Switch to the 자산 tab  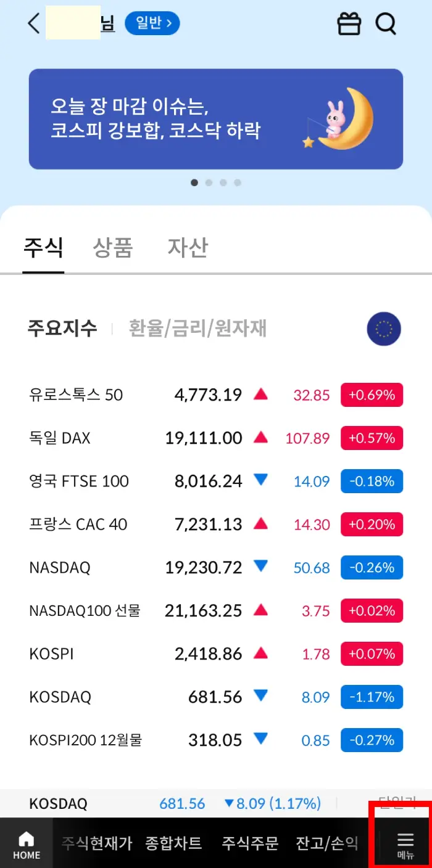pyautogui.click(x=188, y=248)
